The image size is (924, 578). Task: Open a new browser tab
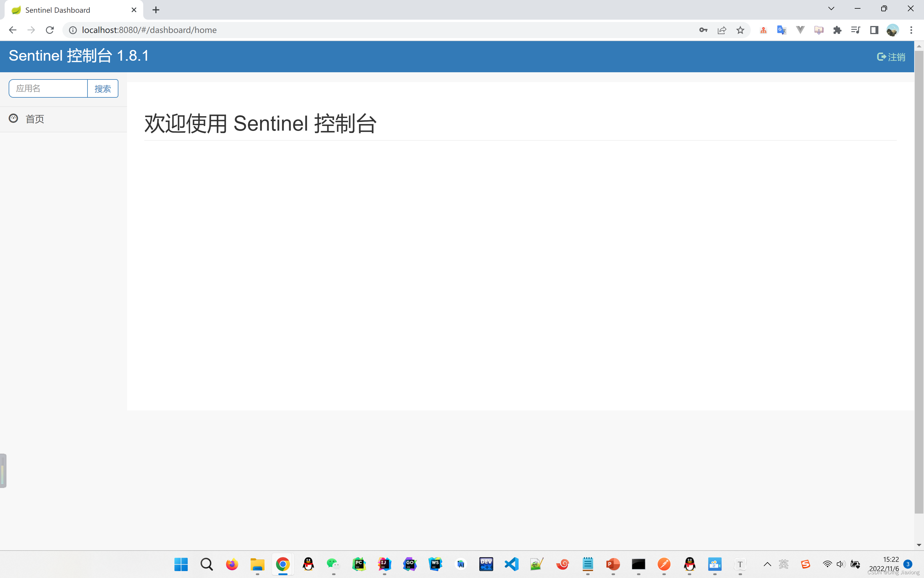pos(156,10)
